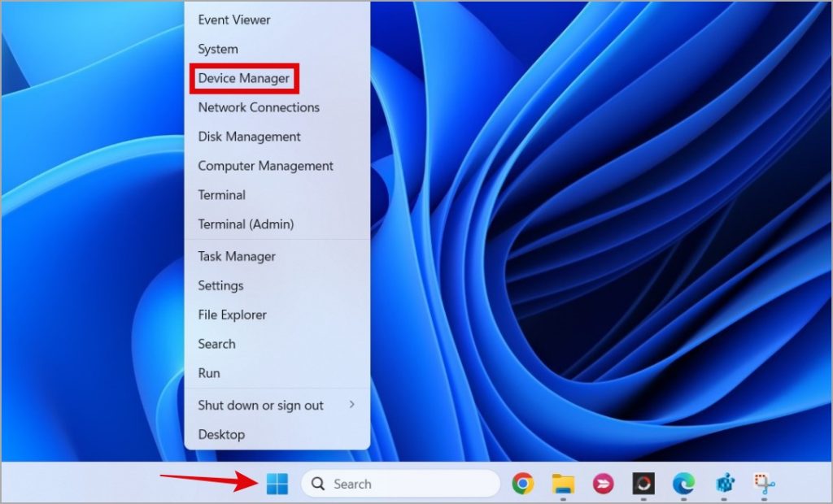Select Search in the context menu
Viewport: 833px width, 504px height.
click(x=277, y=344)
